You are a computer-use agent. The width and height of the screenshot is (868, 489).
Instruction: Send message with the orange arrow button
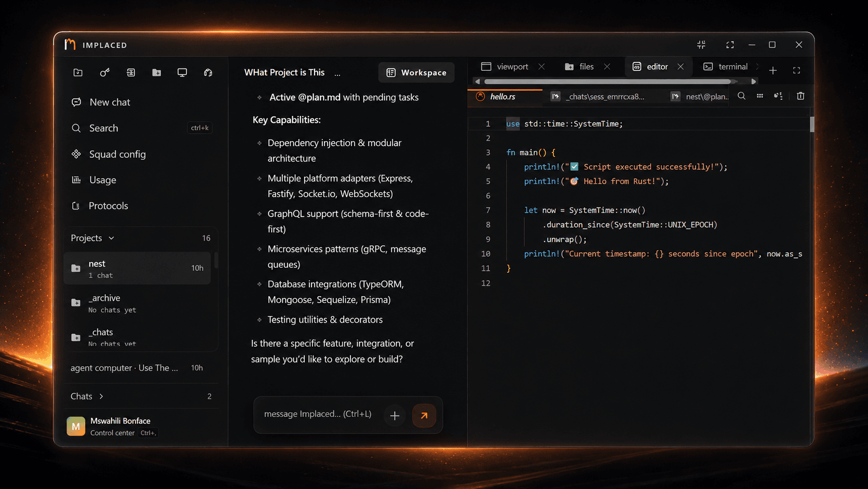(x=424, y=416)
